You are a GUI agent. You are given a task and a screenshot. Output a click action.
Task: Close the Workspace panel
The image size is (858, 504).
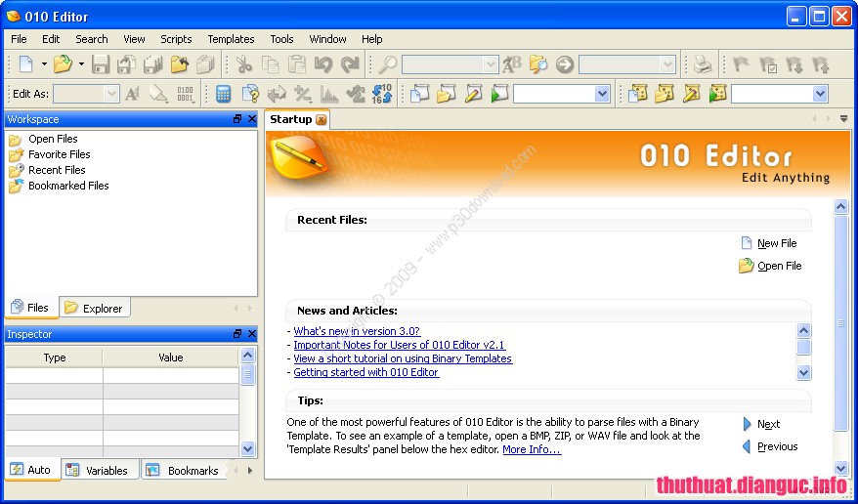tap(252, 118)
